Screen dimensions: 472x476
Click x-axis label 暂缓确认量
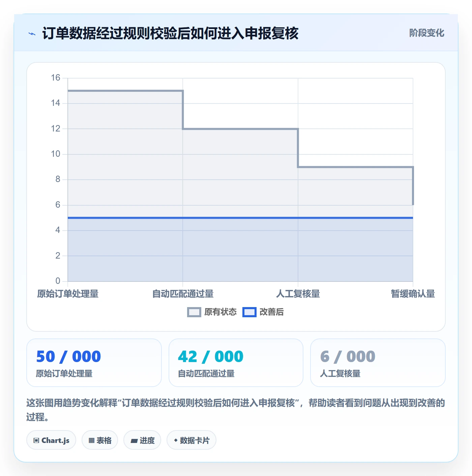[413, 294]
